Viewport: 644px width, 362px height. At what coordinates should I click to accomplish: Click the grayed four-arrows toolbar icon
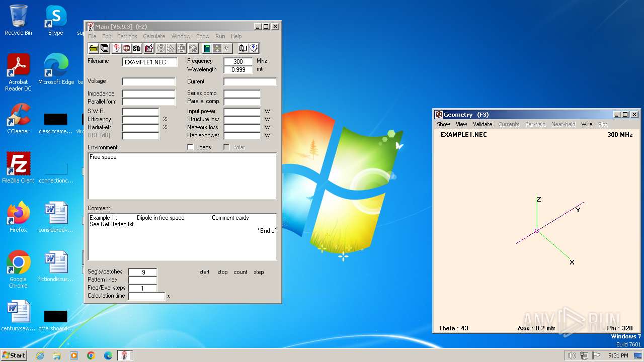tap(217, 48)
